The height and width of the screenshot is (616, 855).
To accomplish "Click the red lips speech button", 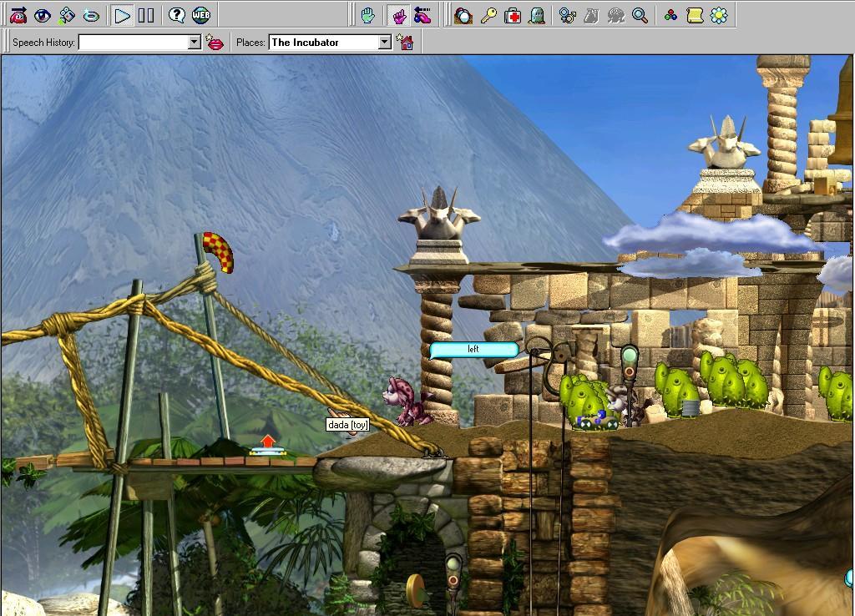I will click(x=215, y=42).
